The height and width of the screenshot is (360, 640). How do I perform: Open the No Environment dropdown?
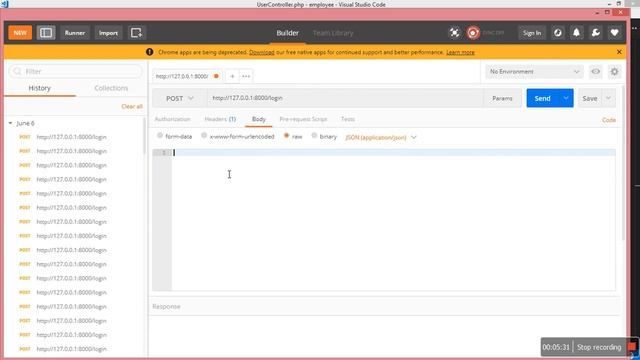[x=534, y=71]
